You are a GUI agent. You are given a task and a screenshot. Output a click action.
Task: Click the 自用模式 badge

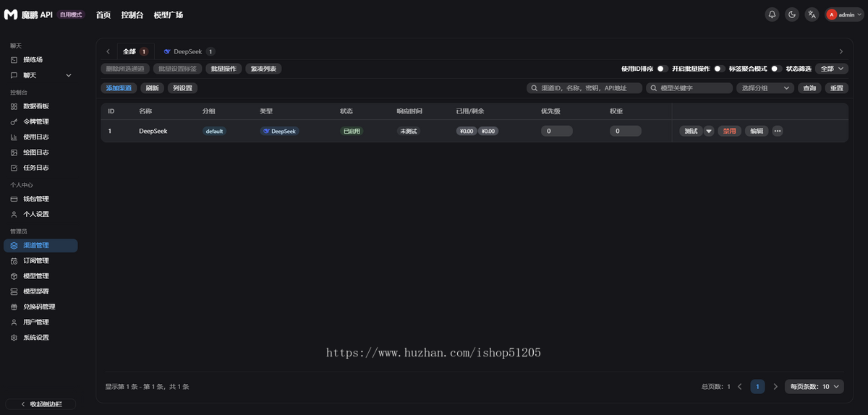(x=71, y=14)
